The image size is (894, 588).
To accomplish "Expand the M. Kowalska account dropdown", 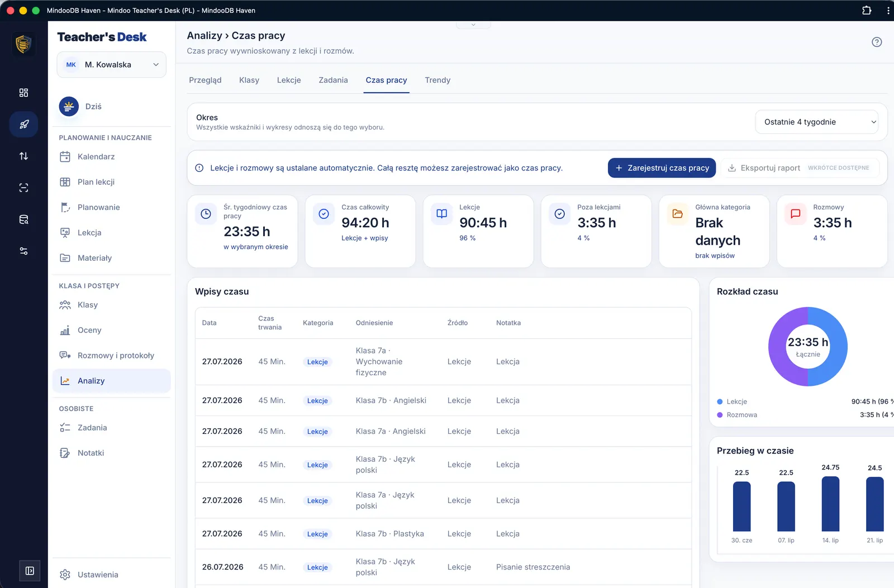I will (x=112, y=65).
